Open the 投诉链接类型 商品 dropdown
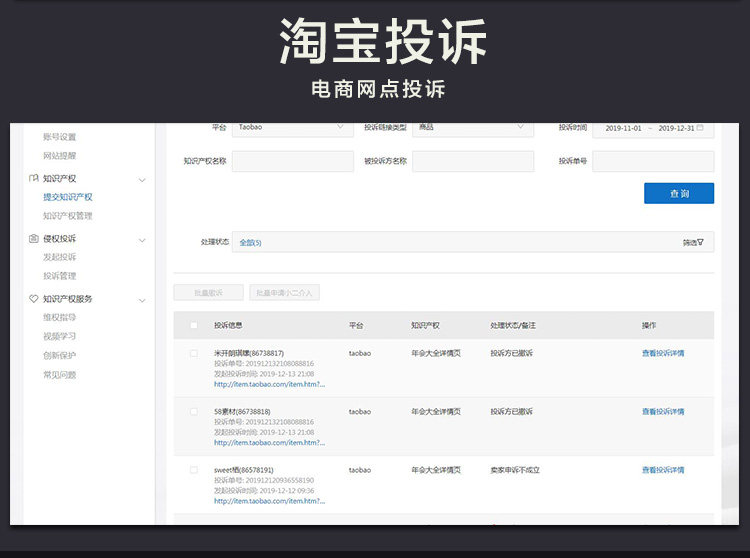750x558 pixels. pos(473,128)
